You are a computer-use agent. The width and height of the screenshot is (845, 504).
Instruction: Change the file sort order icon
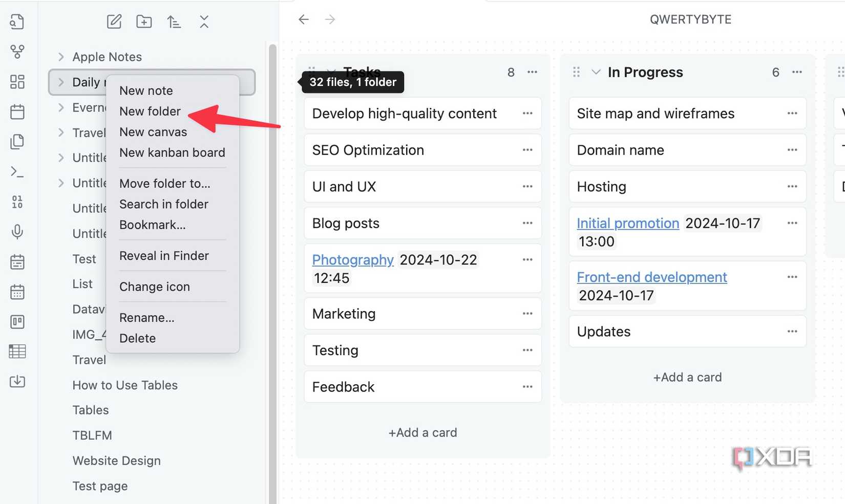click(174, 21)
